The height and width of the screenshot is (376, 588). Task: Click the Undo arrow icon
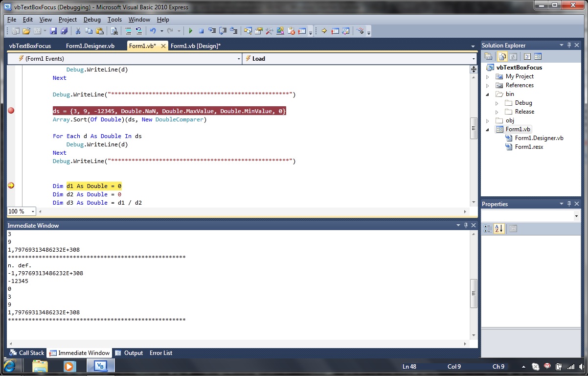tap(153, 31)
